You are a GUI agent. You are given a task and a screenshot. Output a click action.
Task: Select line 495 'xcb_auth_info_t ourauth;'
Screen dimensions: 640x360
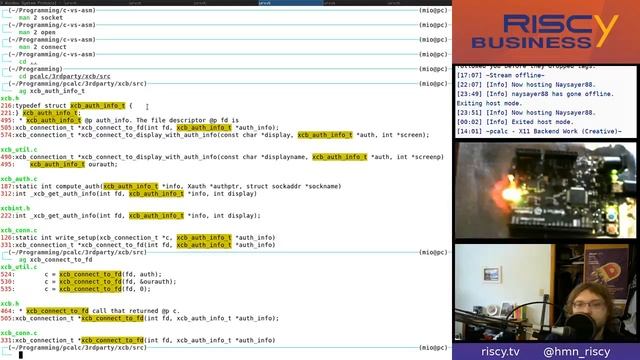(59, 164)
